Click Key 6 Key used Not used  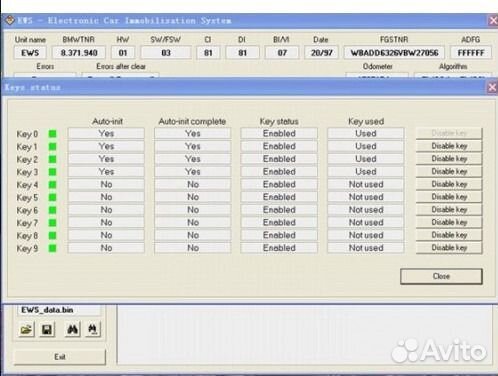(366, 210)
